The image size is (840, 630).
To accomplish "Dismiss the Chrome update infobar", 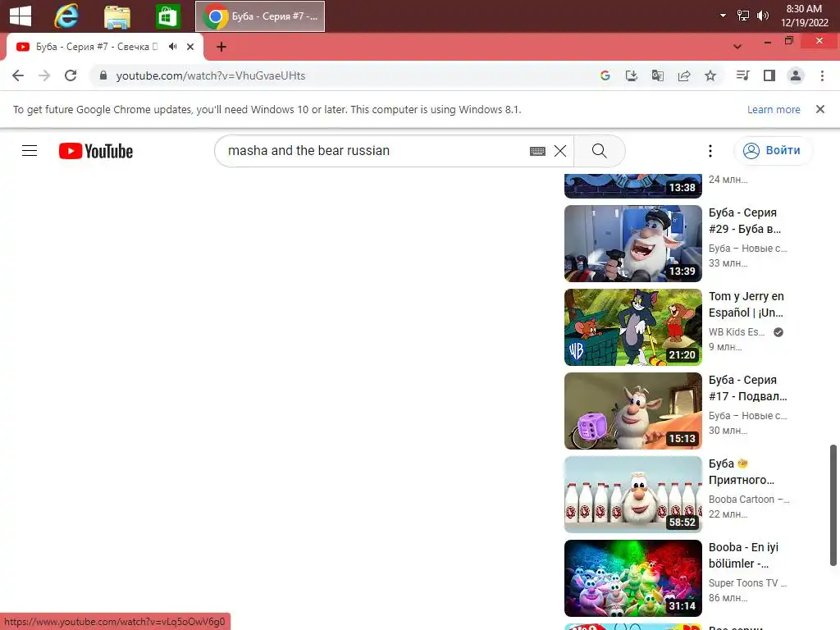I will 820,109.
